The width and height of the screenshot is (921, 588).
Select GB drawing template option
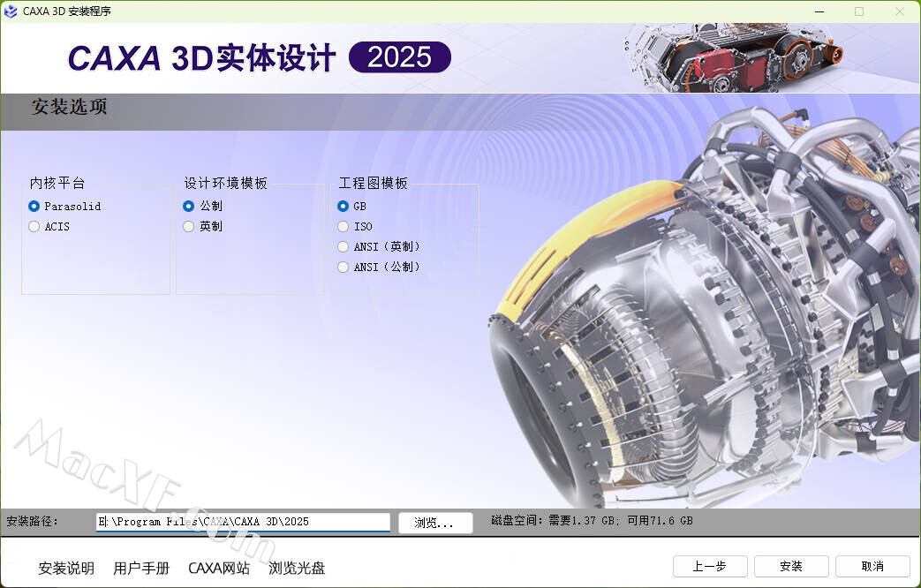coord(343,206)
